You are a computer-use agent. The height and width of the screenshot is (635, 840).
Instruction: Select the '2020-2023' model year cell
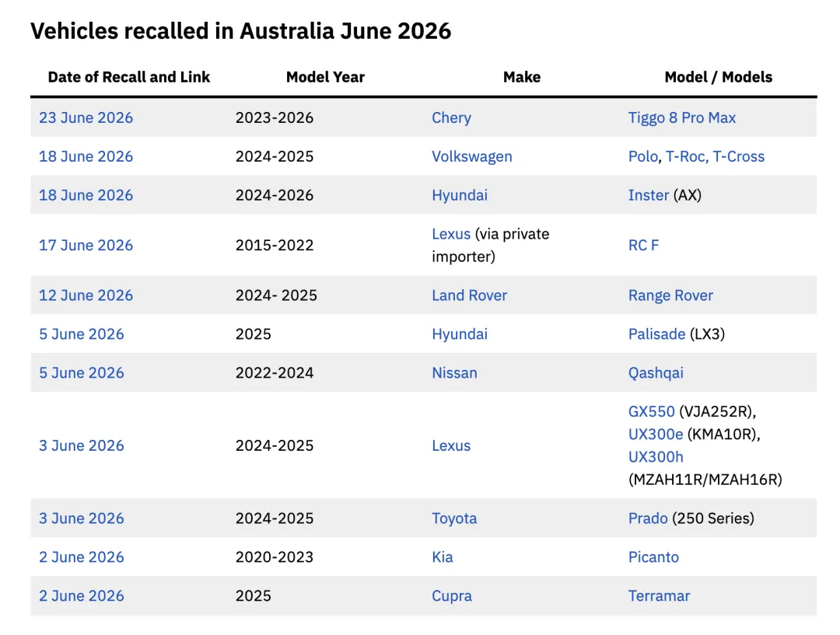tap(275, 556)
